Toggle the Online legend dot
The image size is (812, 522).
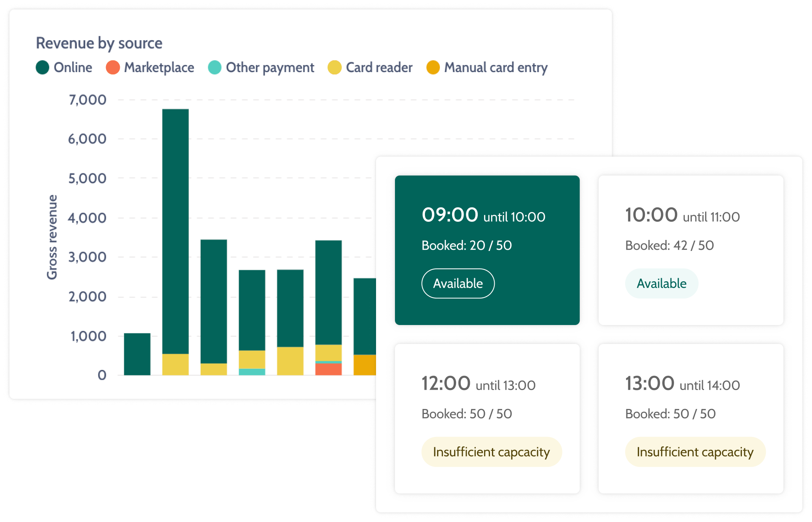[x=43, y=67]
